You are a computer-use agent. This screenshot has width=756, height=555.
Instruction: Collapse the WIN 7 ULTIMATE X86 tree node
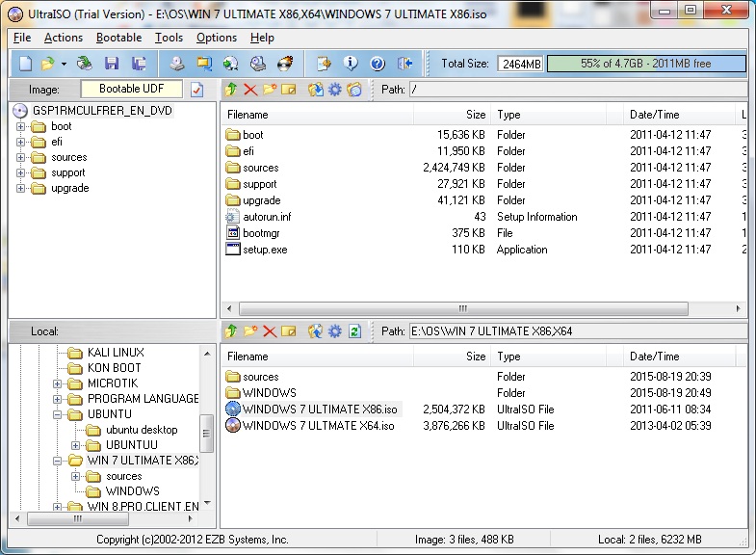point(57,461)
